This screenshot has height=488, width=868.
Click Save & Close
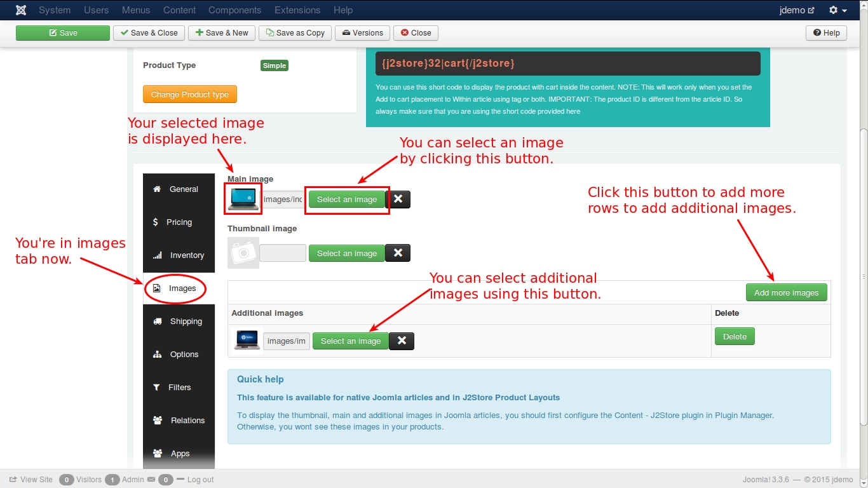[x=149, y=33]
